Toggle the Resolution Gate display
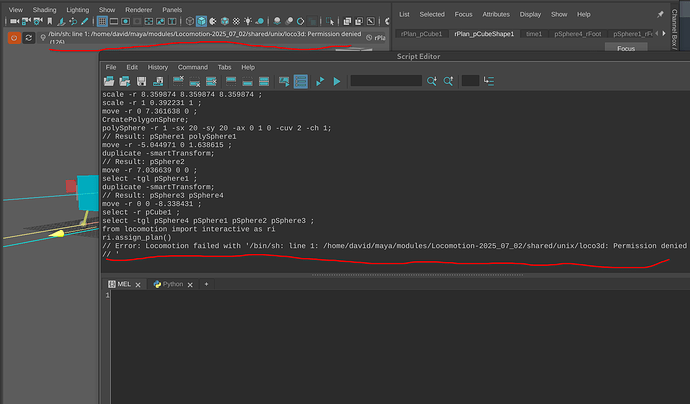690x404 pixels. (125, 21)
